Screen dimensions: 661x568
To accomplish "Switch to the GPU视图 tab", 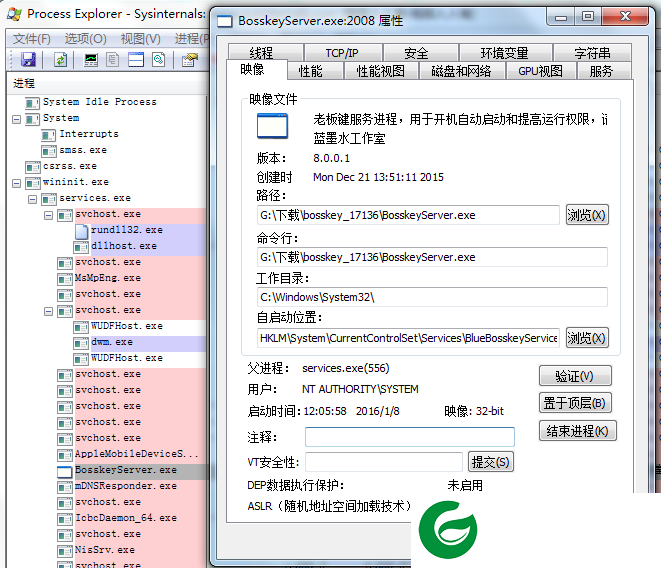I will pyautogui.click(x=540, y=71).
